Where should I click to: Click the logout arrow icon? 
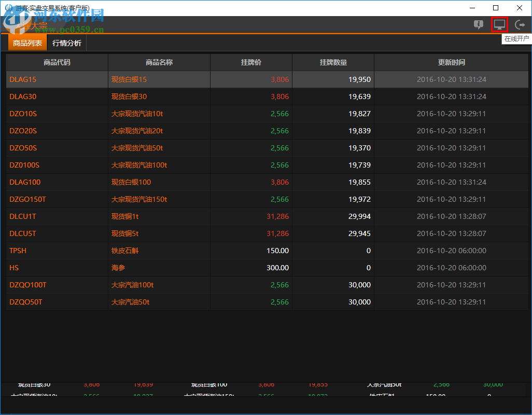pos(520,24)
